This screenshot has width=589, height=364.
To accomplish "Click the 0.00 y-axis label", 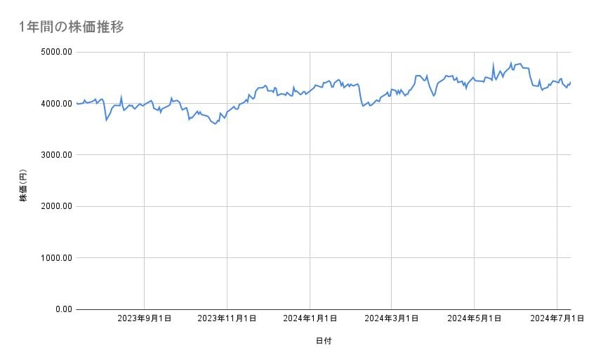I will 62,309.
